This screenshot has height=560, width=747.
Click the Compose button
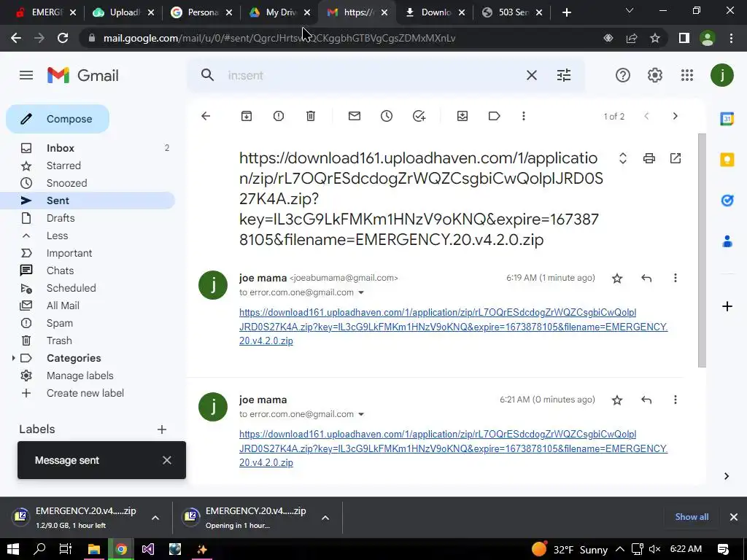(58, 119)
